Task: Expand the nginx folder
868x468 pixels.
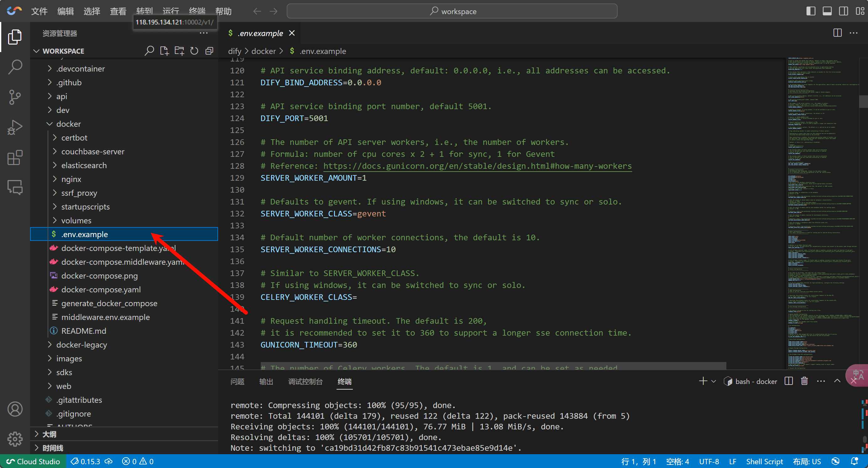Action: tap(71, 179)
